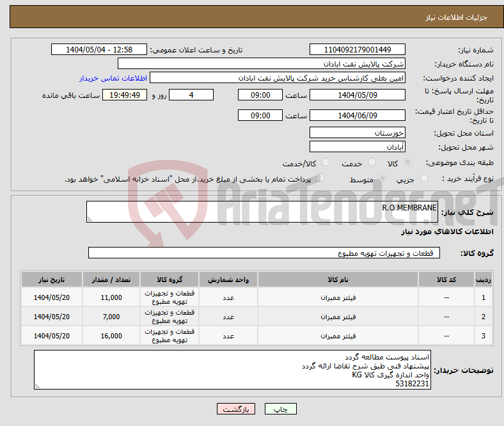Screen dimensions: 504x426
Task: Click the گروه کالا column header
Action: 169,280
